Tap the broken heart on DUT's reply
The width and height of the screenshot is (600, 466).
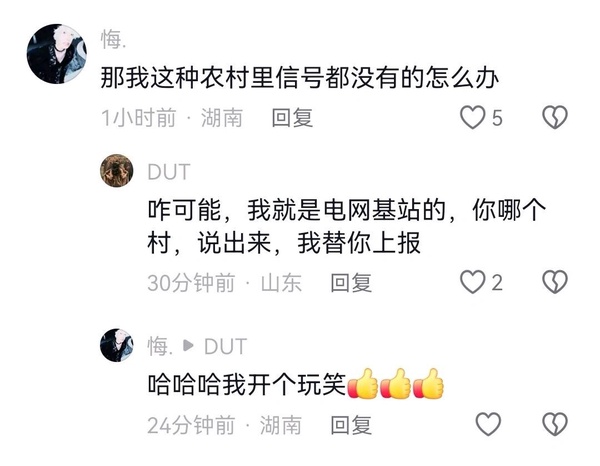[555, 282]
